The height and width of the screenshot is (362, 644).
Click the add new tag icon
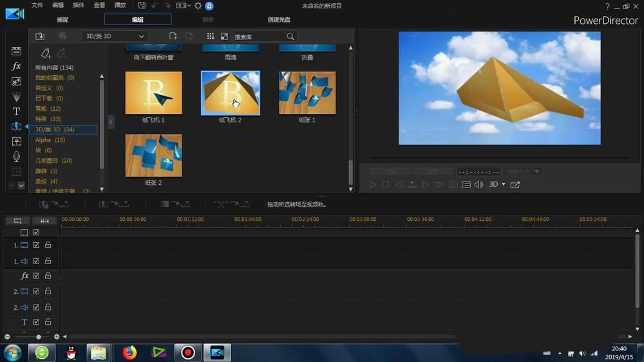click(45, 53)
